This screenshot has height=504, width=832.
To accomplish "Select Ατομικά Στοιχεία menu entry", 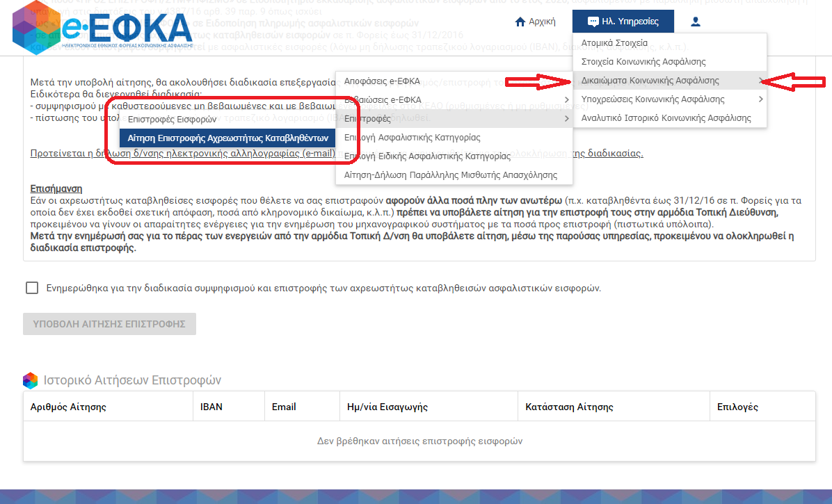I will point(670,43).
